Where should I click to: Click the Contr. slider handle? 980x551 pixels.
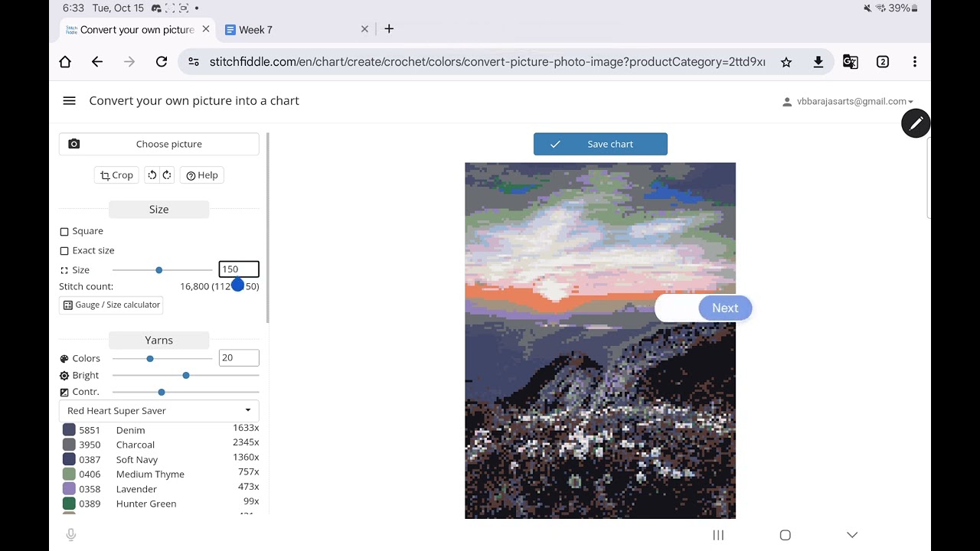point(162,392)
